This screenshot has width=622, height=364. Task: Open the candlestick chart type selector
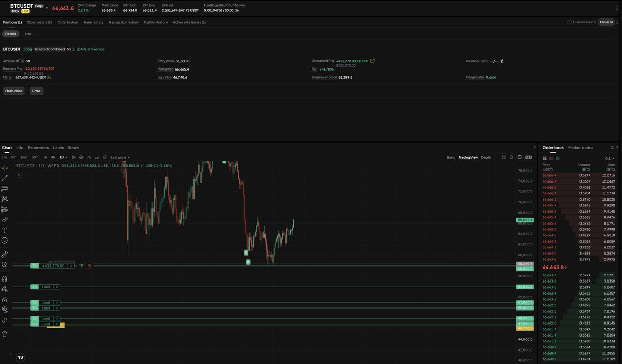(73, 158)
